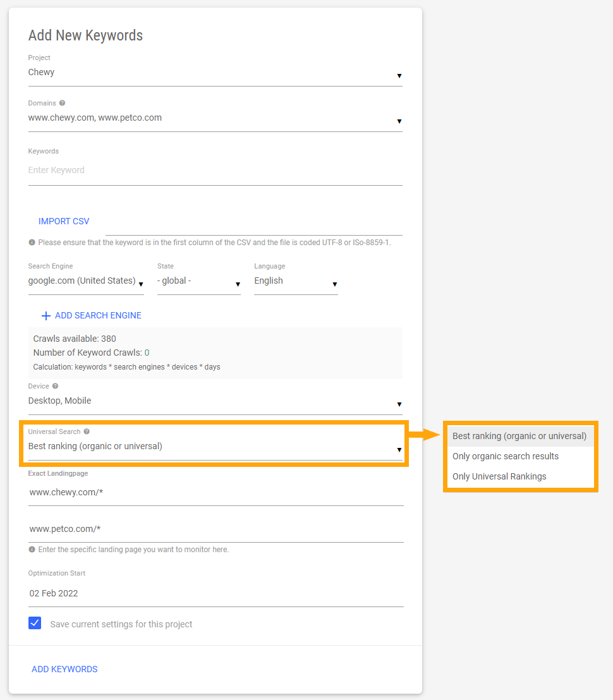Click the ADD KEYWORDS button

click(64, 669)
